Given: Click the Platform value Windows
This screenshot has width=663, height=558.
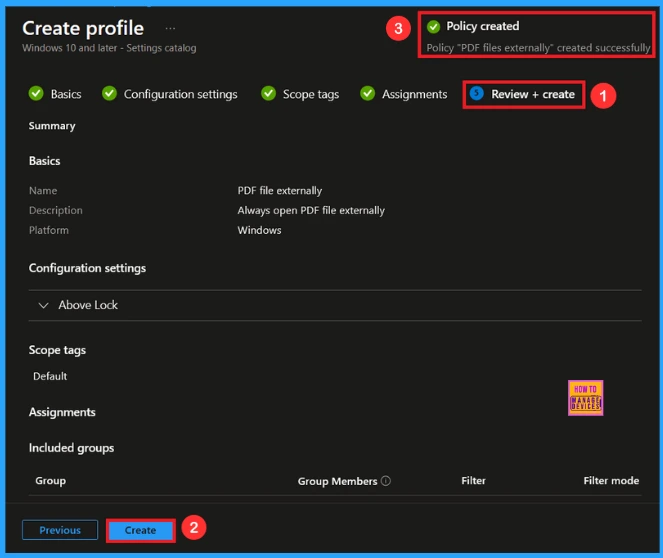Looking at the screenshot, I should 259,230.
